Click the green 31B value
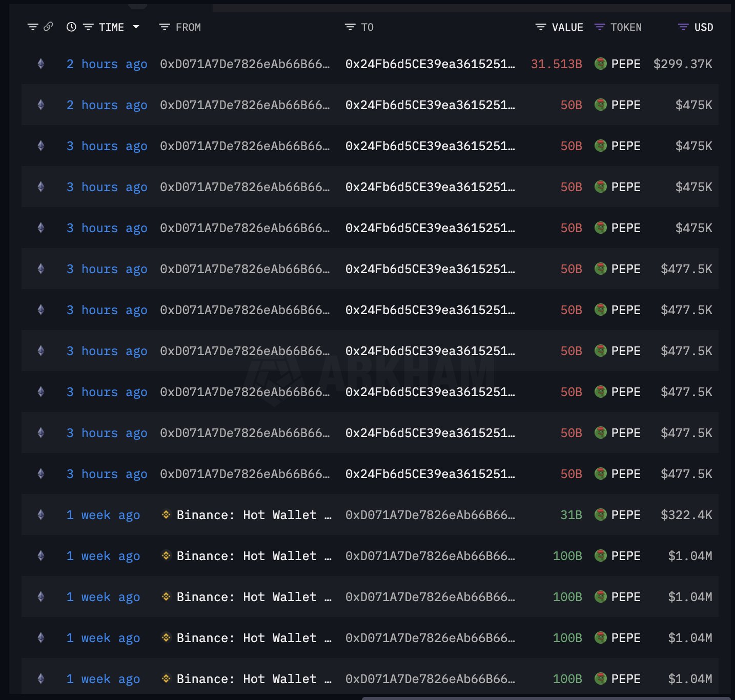Screen dimensions: 735x700 (x=571, y=515)
